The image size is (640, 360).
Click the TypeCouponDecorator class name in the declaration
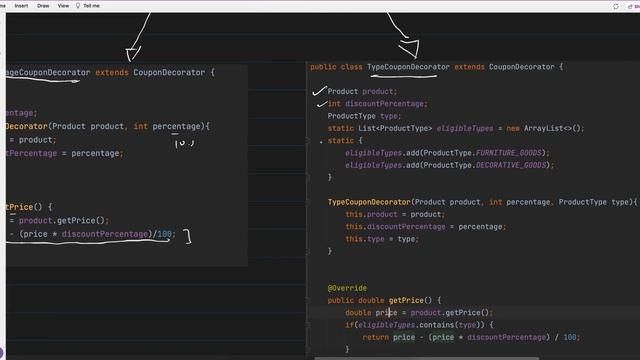pyautogui.click(x=408, y=67)
